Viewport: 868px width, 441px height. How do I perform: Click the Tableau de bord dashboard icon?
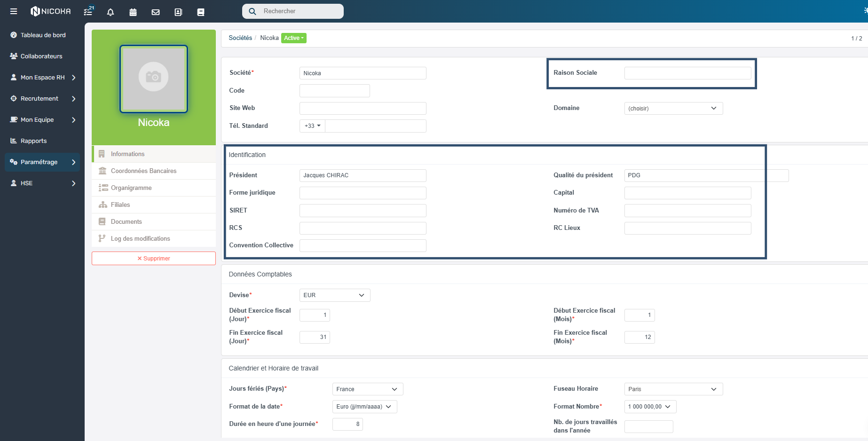pyautogui.click(x=14, y=35)
